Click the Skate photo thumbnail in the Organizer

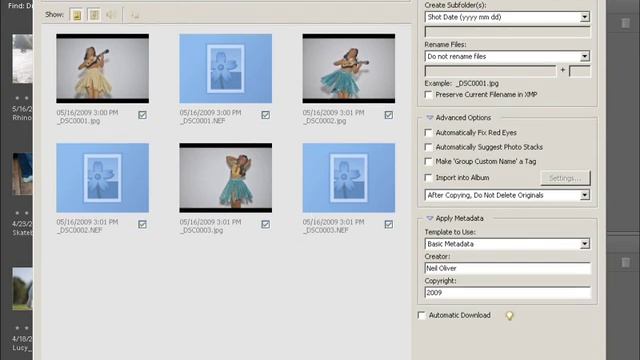click(x=22, y=174)
